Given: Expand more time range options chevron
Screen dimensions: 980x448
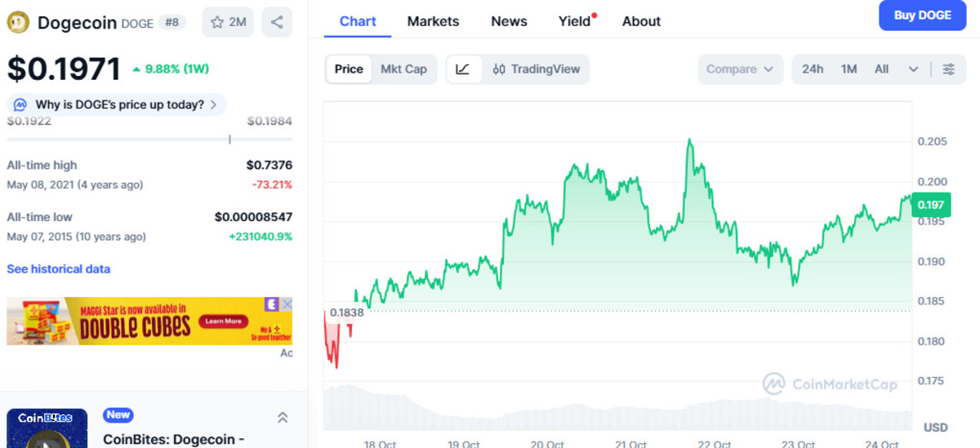Looking at the screenshot, I should click(913, 69).
